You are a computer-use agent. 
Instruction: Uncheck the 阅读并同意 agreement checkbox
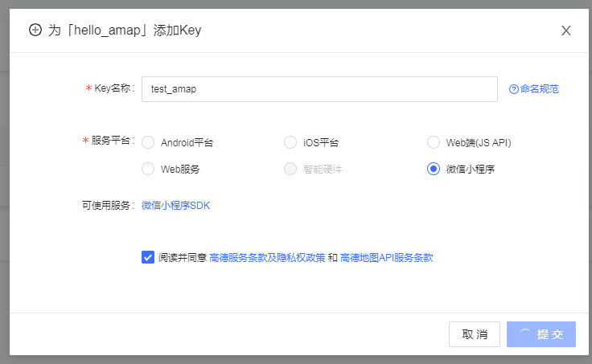point(148,257)
